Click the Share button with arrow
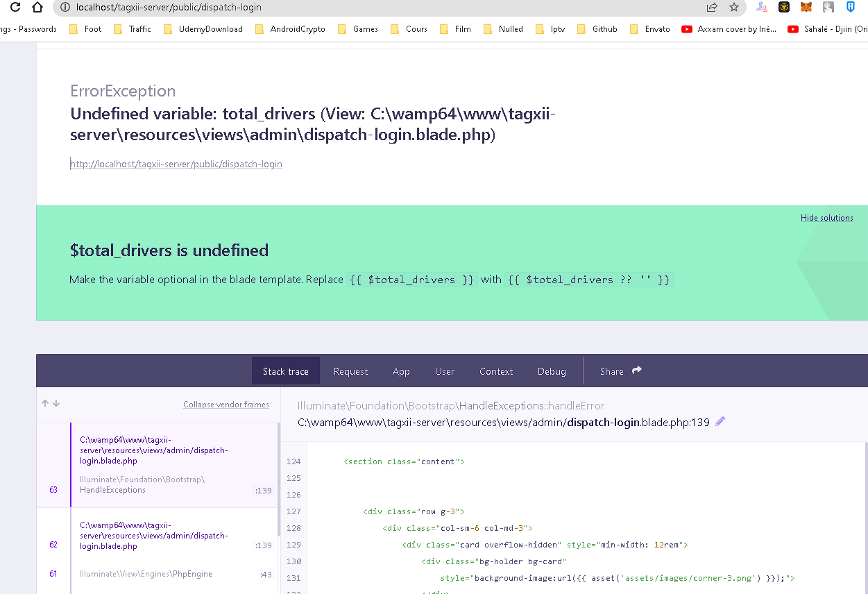 tap(621, 371)
